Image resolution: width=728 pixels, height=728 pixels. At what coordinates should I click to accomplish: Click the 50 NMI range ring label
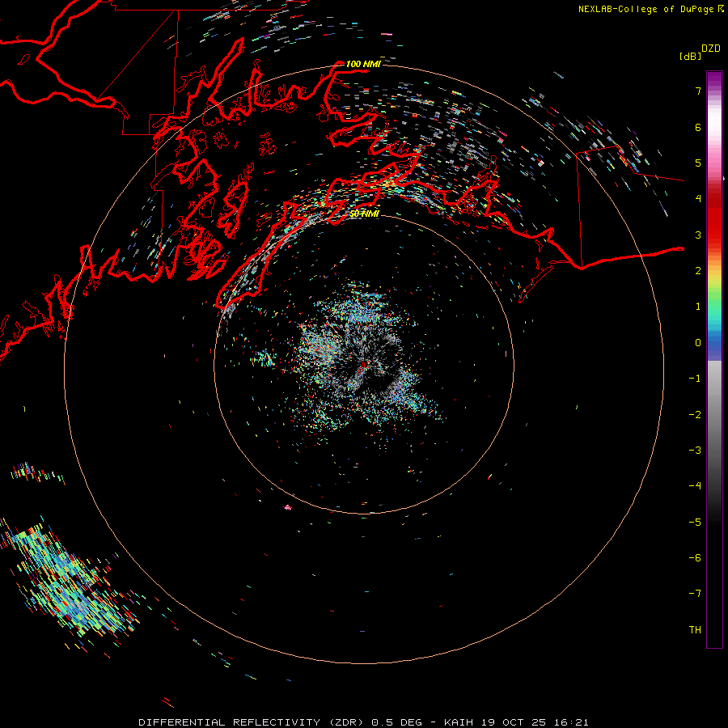pyautogui.click(x=364, y=214)
